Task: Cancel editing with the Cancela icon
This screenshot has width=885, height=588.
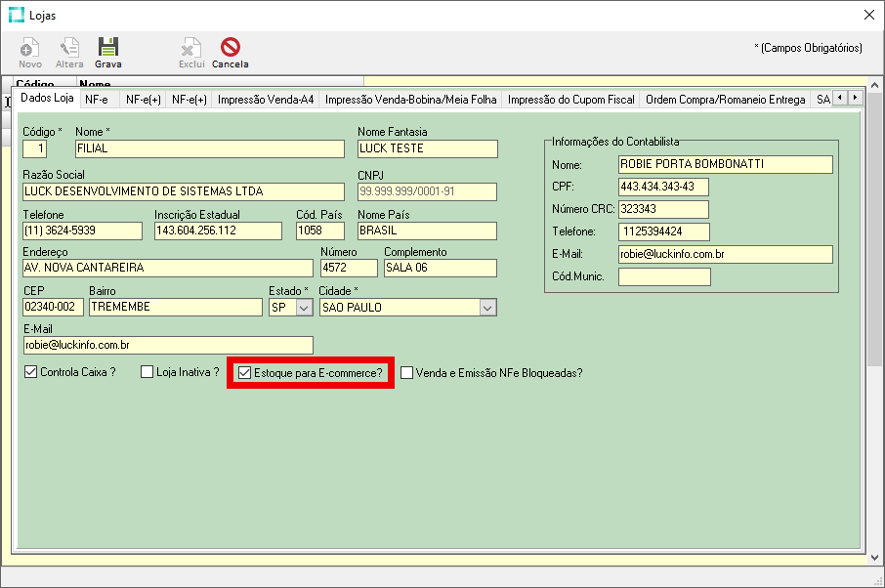Action: (x=231, y=52)
